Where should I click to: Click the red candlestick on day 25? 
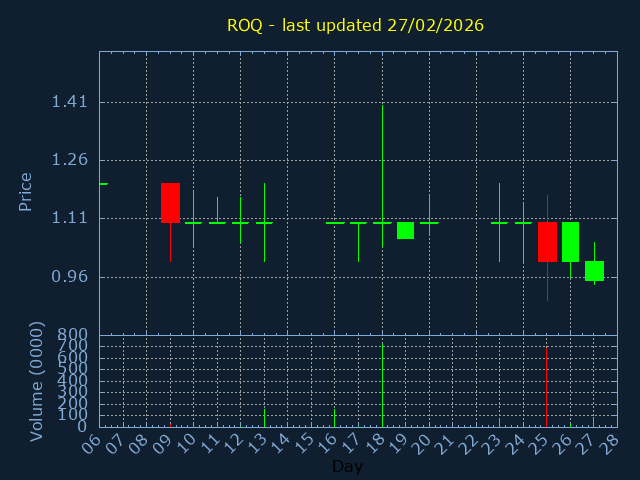(x=547, y=241)
